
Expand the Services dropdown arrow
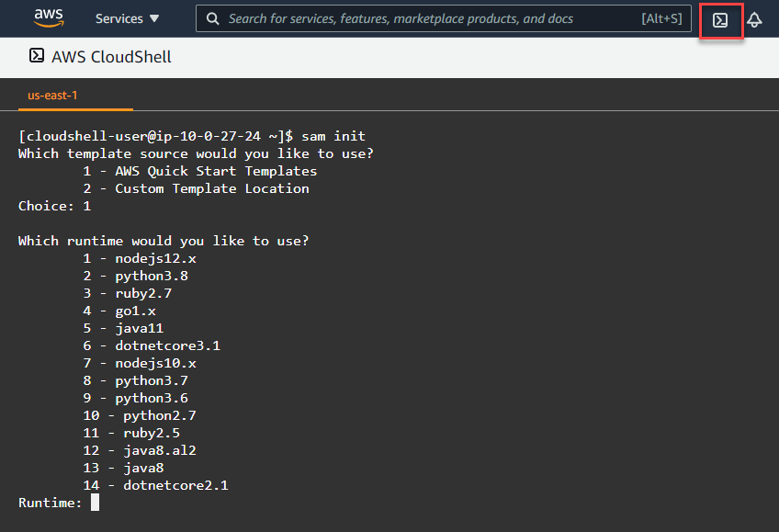156,18
